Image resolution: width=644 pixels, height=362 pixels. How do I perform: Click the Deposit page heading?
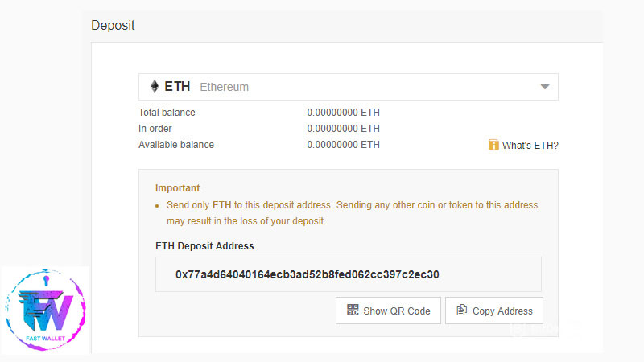point(113,26)
